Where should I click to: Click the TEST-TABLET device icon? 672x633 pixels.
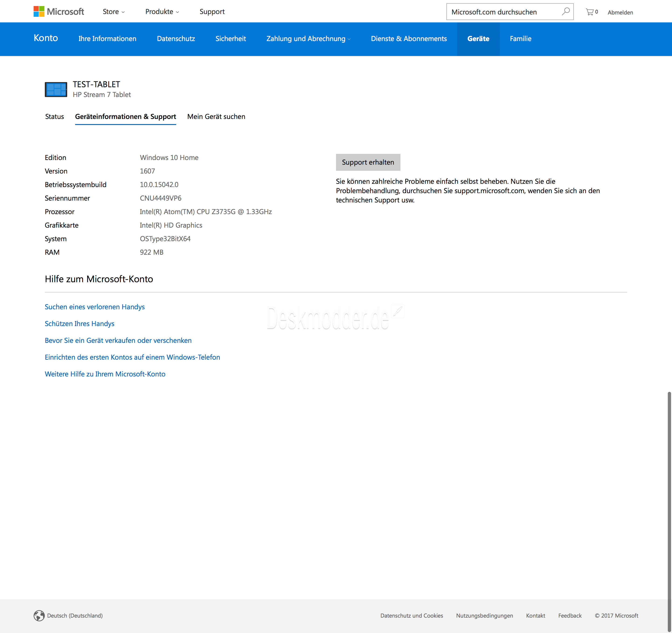coord(56,90)
